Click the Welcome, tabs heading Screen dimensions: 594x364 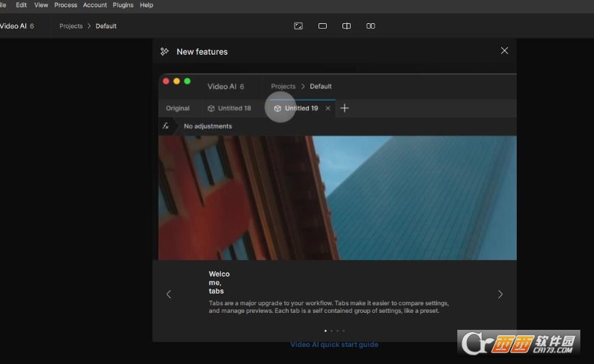point(219,282)
